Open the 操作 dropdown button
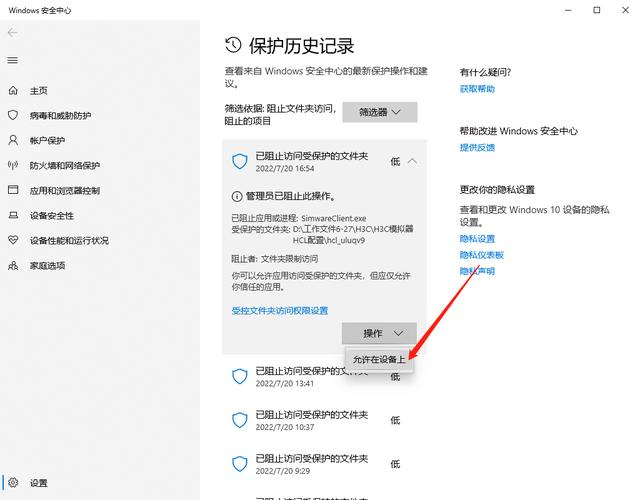Viewport: 640px width, 500px height. (379, 333)
